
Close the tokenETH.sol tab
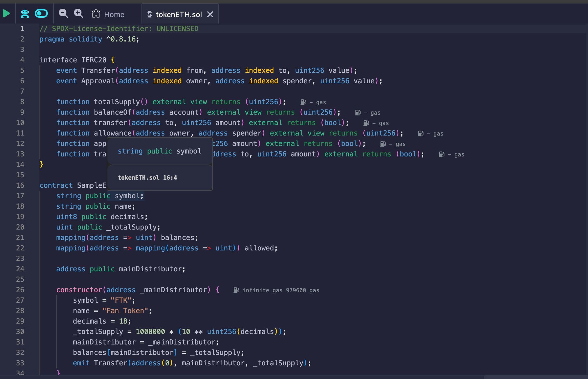coord(210,14)
